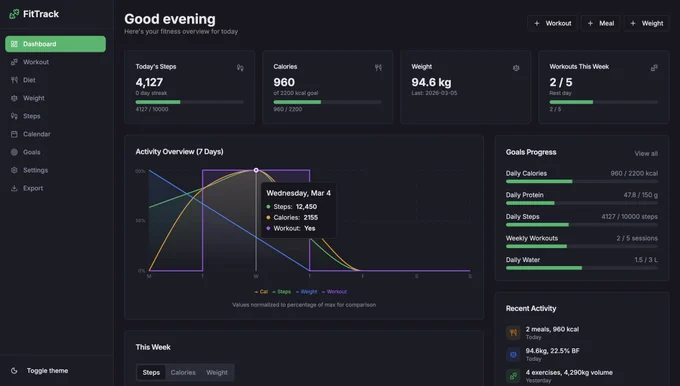Screen dimensions: 680x386
Task: Click the weight icon beside 94.6kg activity
Action: pos(513,354)
